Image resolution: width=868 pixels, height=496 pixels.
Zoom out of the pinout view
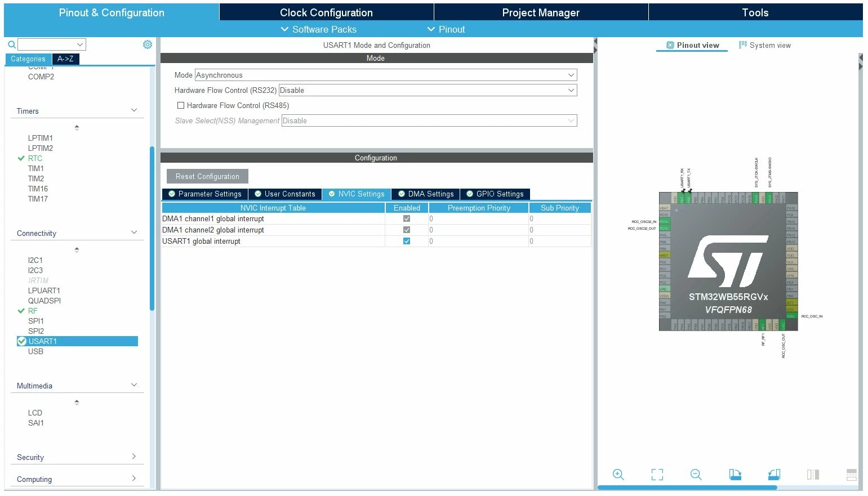point(696,475)
